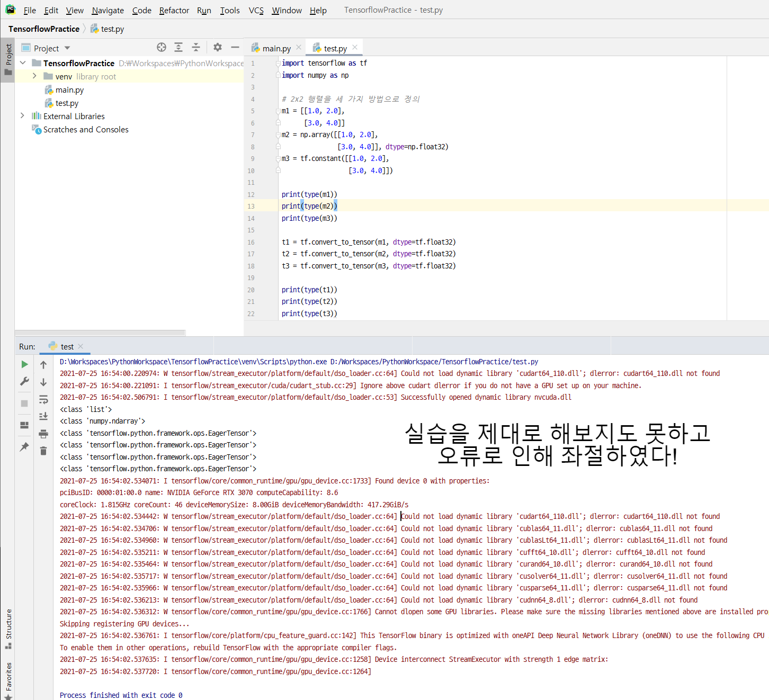769x700 pixels.
Task: Click the Print console output icon
Action: pyautogui.click(x=43, y=434)
